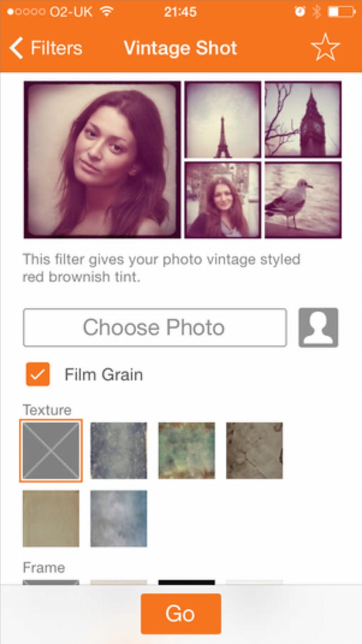Uncheck the Film Grain checkbox

[38, 374]
